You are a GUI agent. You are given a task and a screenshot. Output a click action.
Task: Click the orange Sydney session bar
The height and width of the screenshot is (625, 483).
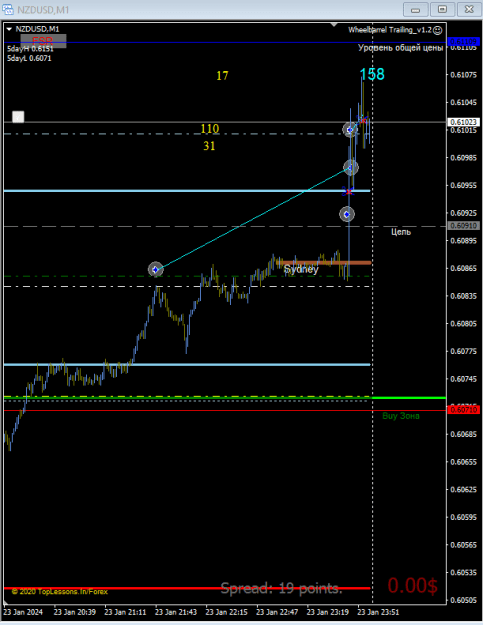tap(324, 263)
